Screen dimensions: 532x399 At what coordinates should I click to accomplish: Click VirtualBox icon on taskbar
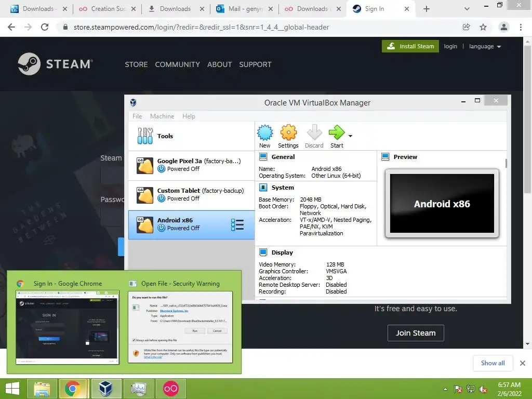(105, 389)
